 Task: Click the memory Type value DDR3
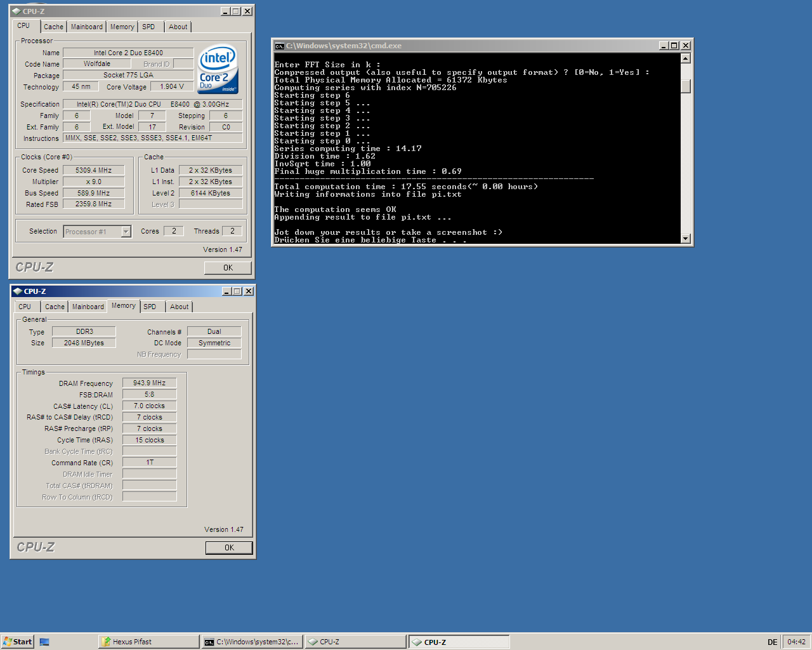pos(84,331)
